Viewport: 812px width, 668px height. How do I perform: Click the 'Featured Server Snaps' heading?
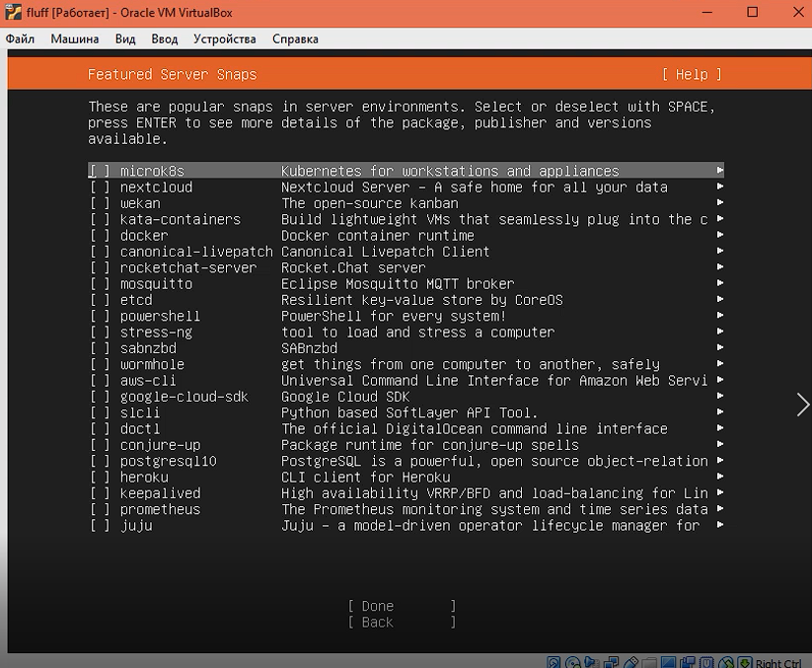pyautogui.click(x=172, y=75)
